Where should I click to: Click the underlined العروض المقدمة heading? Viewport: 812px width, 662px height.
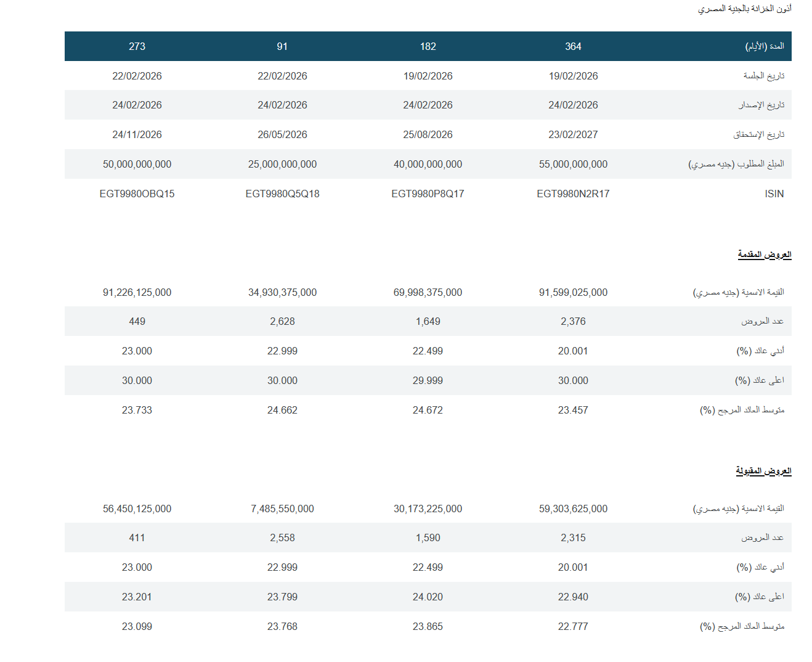(764, 255)
